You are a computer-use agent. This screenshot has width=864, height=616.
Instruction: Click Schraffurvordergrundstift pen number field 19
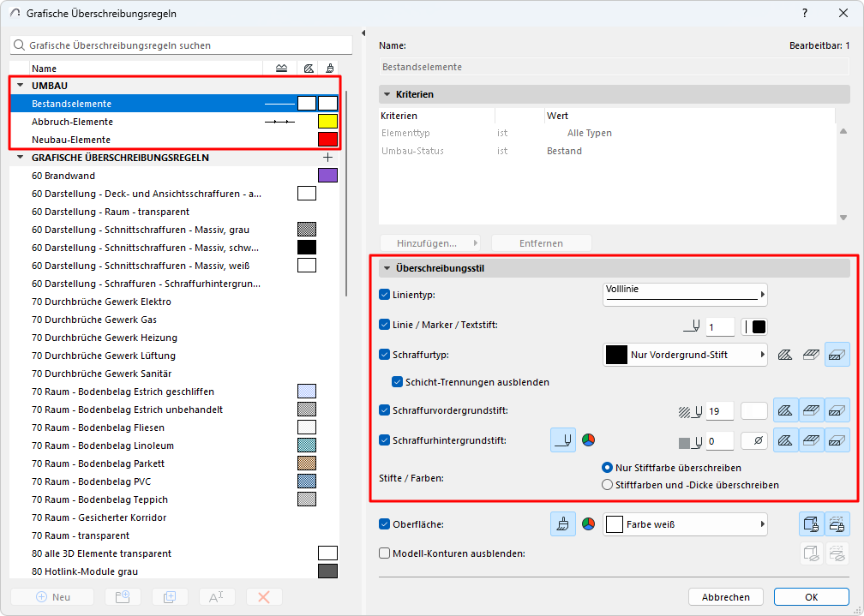pos(720,411)
